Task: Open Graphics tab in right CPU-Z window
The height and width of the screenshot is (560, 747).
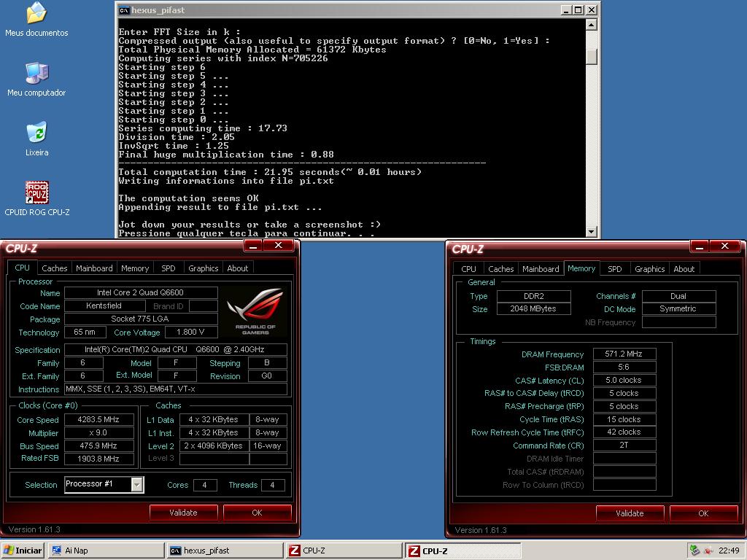Action: coord(649,269)
